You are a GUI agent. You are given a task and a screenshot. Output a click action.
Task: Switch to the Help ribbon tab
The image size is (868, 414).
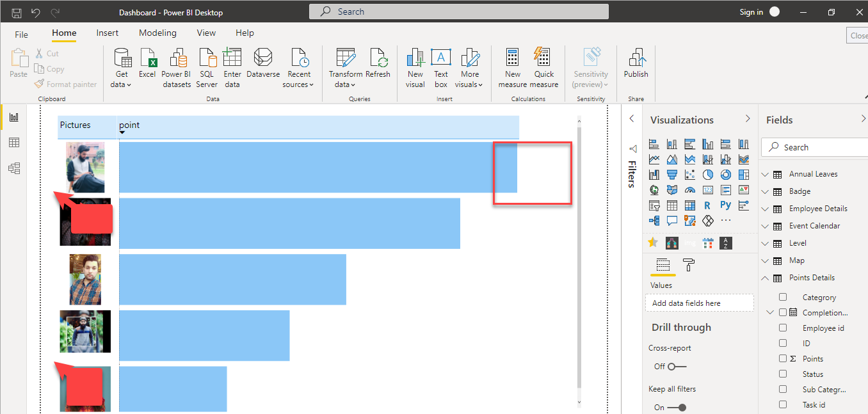point(245,33)
